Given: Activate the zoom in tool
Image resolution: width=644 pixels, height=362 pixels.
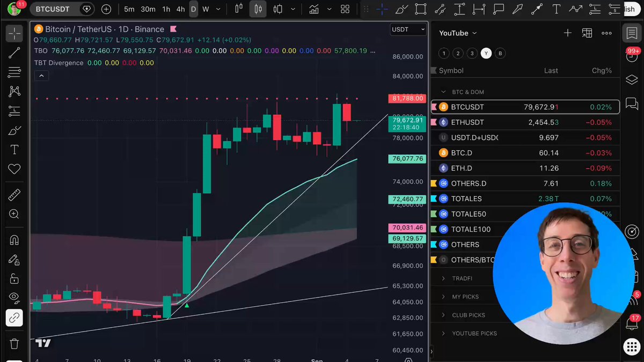Looking at the screenshot, I should pyautogui.click(x=14, y=215).
